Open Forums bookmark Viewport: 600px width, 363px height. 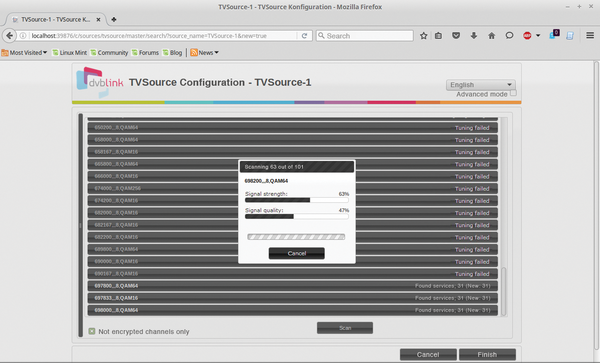coord(145,52)
